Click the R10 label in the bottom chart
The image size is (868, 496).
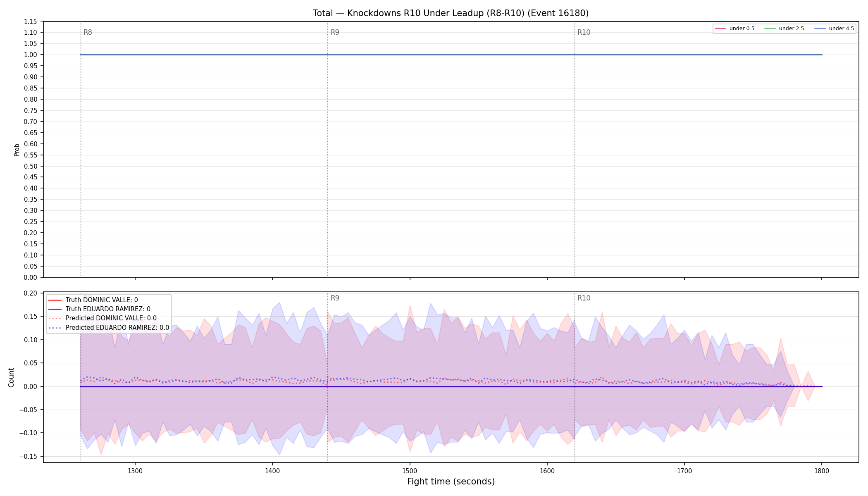tap(584, 298)
